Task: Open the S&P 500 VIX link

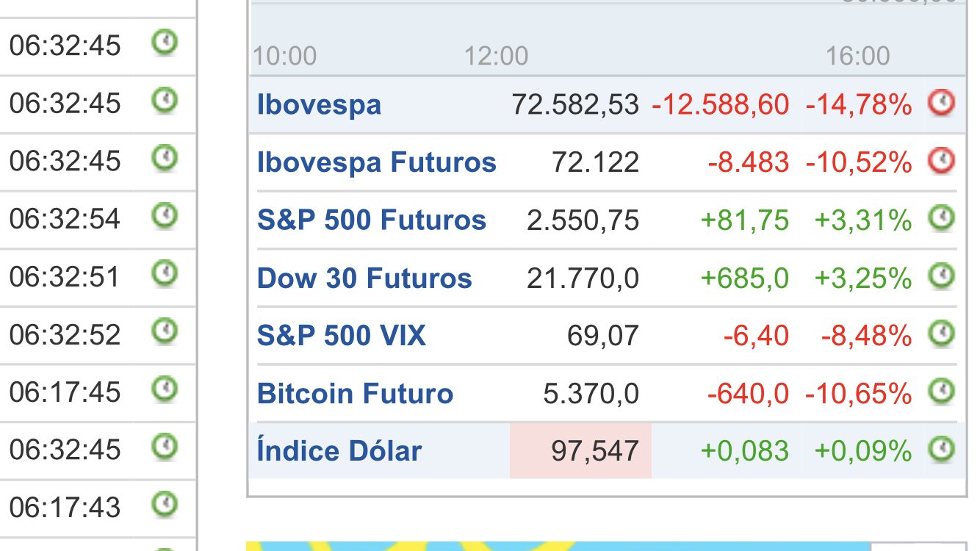Action: pyautogui.click(x=342, y=336)
